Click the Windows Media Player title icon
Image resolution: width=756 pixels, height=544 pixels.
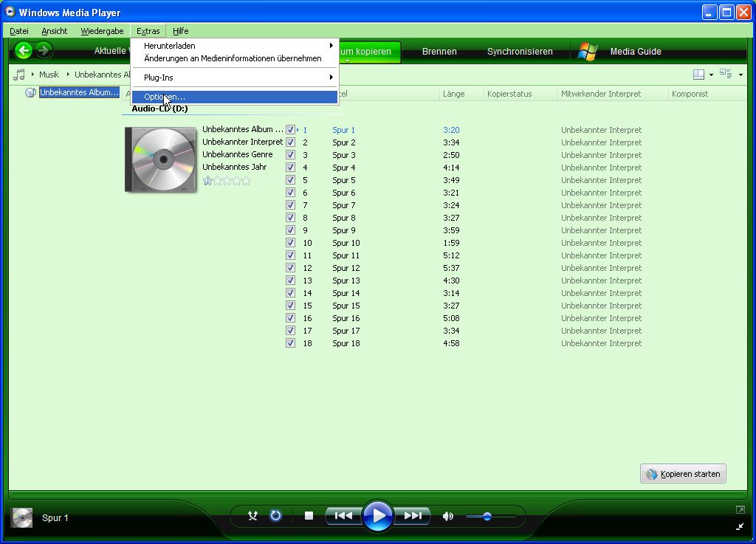point(10,12)
